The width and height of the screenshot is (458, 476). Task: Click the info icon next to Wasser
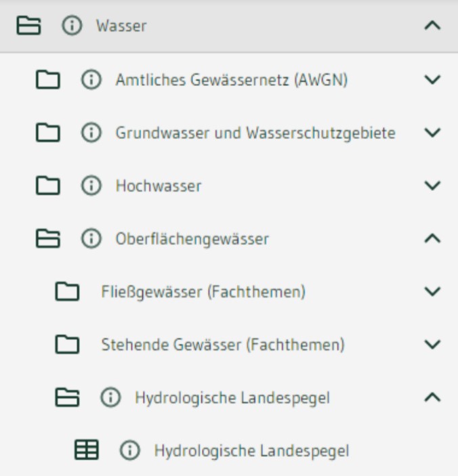pyautogui.click(x=71, y=26)
